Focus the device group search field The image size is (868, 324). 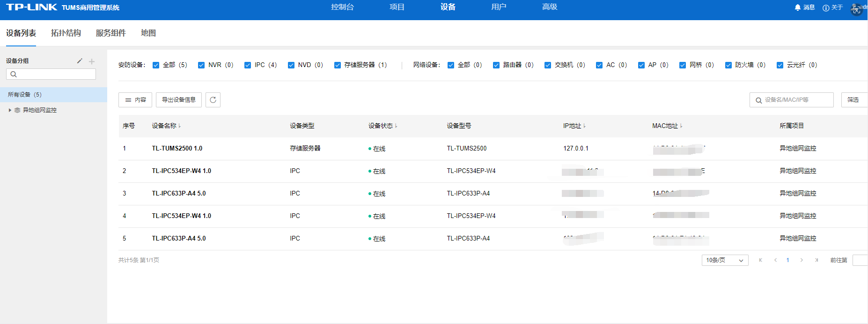[x=51, y=74]
